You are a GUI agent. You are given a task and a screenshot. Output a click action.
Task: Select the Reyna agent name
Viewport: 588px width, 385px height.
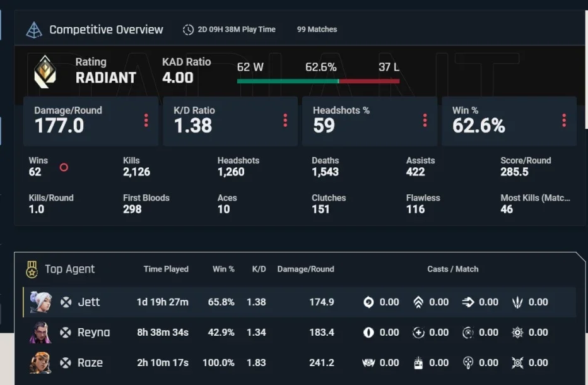click(94, 333)
